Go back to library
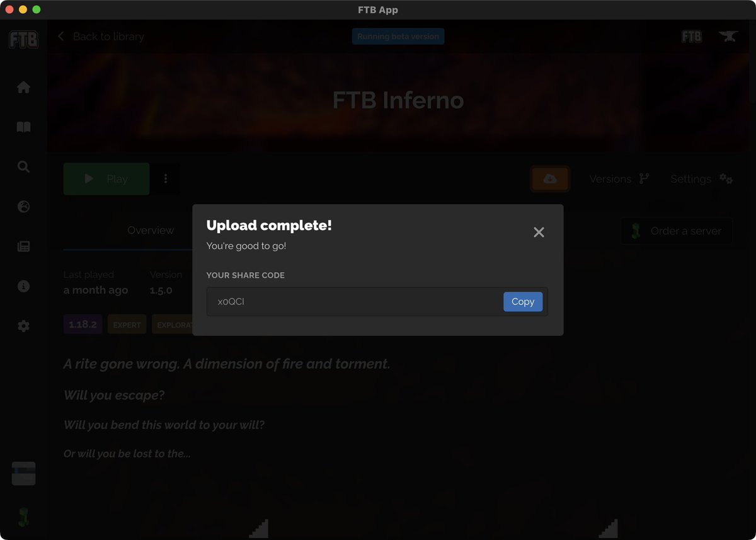This screenshot has height=540, width=756. click(101, 37)
